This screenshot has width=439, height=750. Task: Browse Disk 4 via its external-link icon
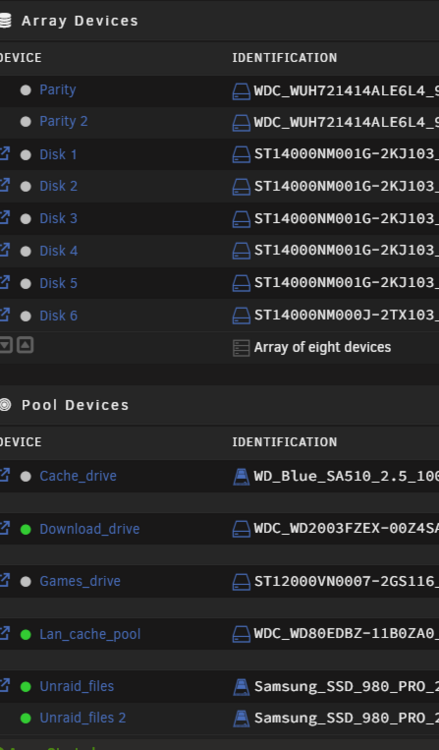coord(4,250)
